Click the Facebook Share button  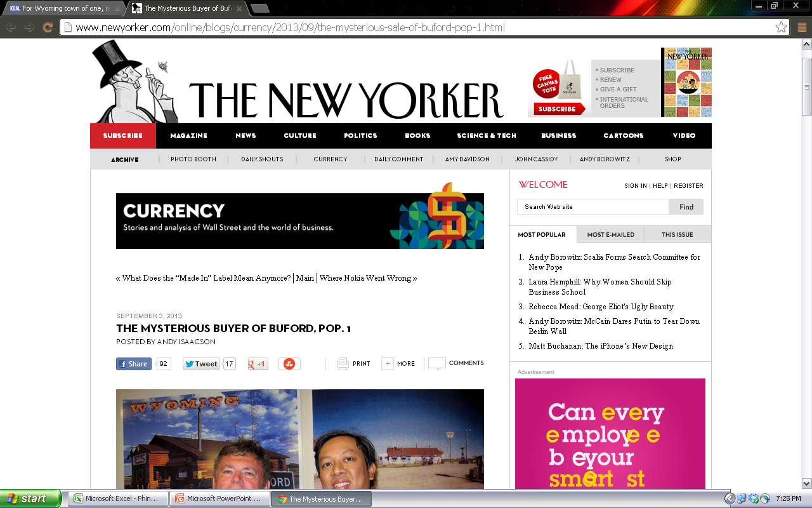tap(133, 364)
